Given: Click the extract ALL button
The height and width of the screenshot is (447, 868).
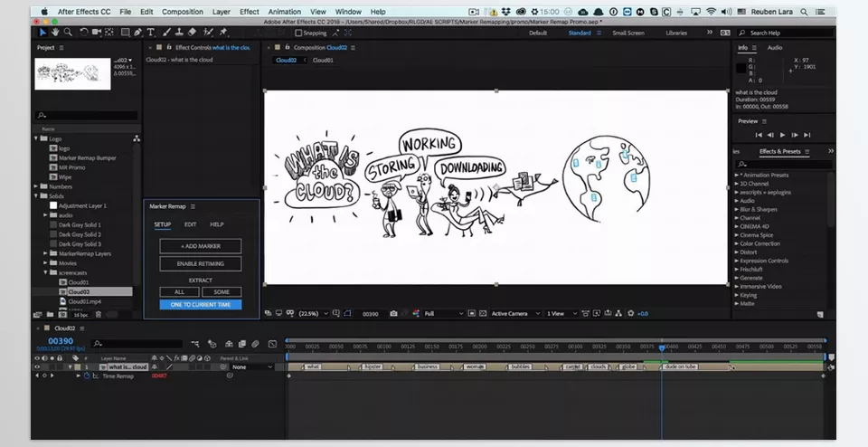Looking at the screenshot, I should point(179,292).
